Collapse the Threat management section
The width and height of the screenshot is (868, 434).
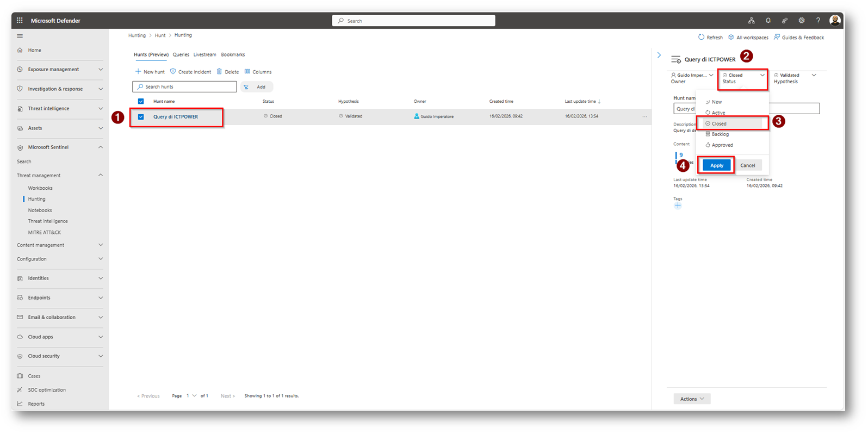coord(101,175)
